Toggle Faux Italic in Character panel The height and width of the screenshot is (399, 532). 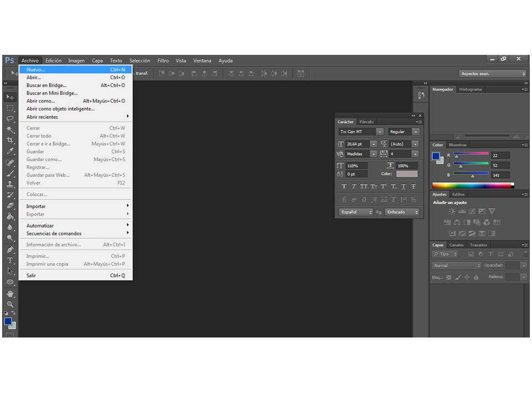pyautogui.click(x=354, y=186)
